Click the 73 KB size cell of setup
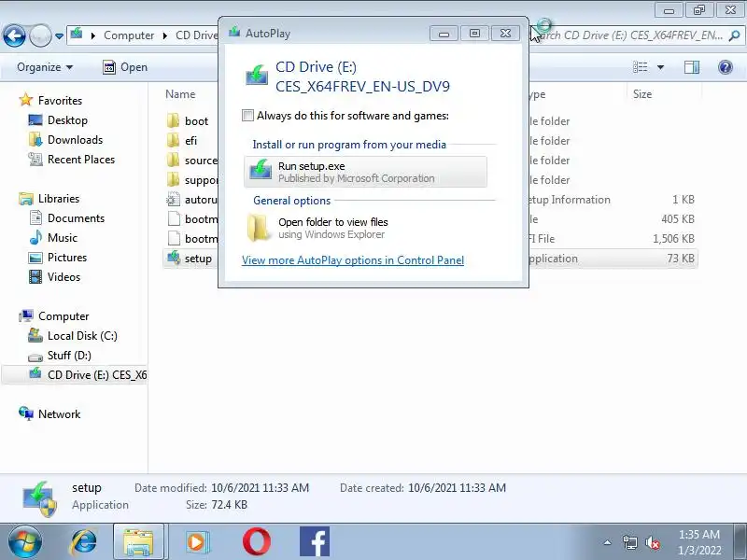Viewport: 747px width, 560px height. click(x=681, y=259)
